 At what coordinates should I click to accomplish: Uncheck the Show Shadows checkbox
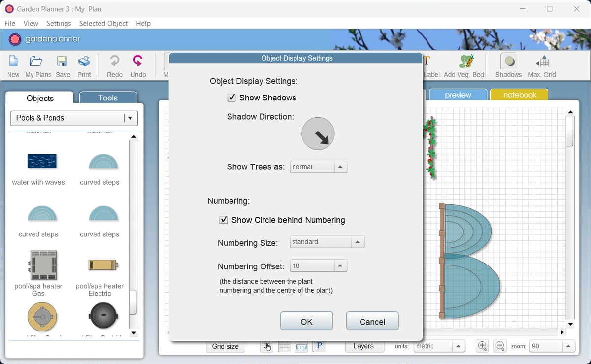click(231, 98)
